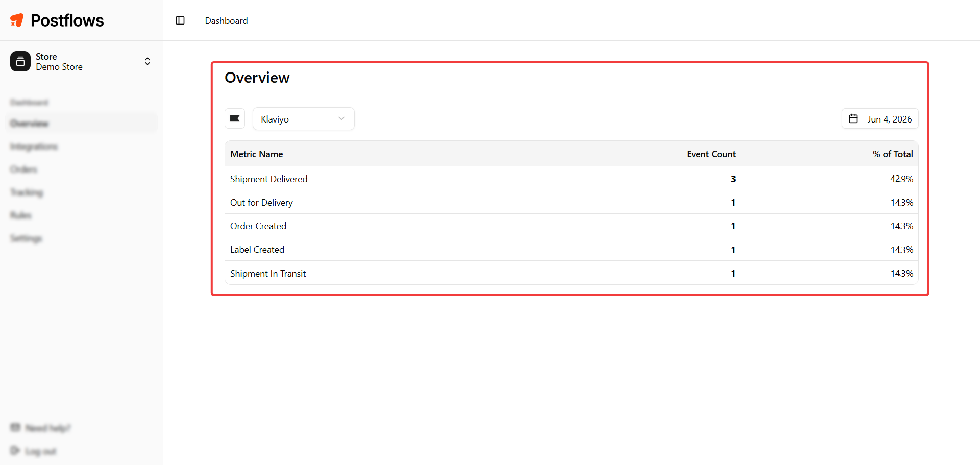
Task: Click Log out in the sidebar
Action: point(41,451)
